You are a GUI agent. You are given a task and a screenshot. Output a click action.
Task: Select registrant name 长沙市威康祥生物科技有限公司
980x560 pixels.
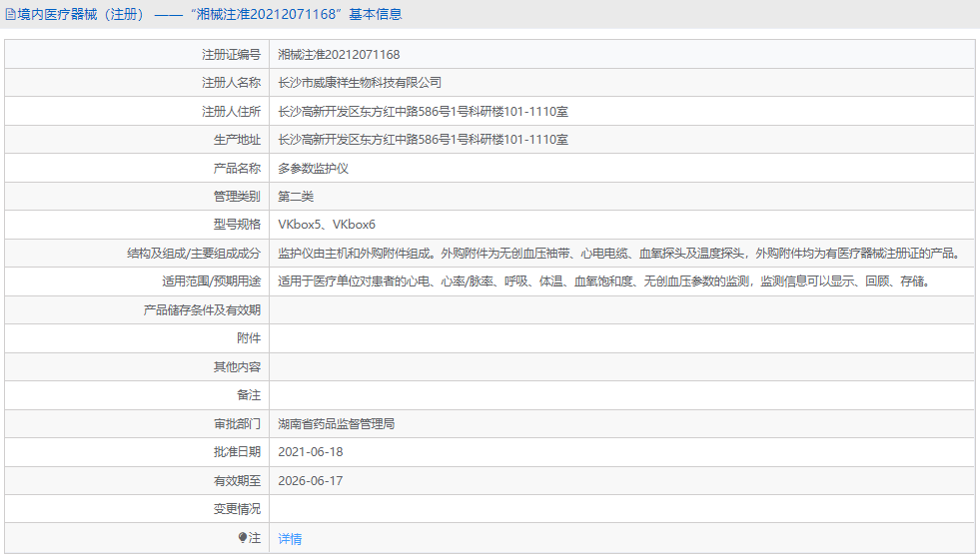pyautogui.click(x=360, y=83)
